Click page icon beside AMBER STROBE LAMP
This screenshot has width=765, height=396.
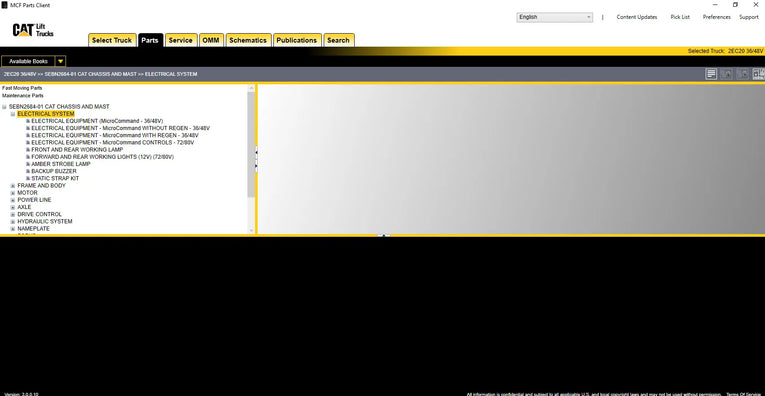click(x=28, y=164)
